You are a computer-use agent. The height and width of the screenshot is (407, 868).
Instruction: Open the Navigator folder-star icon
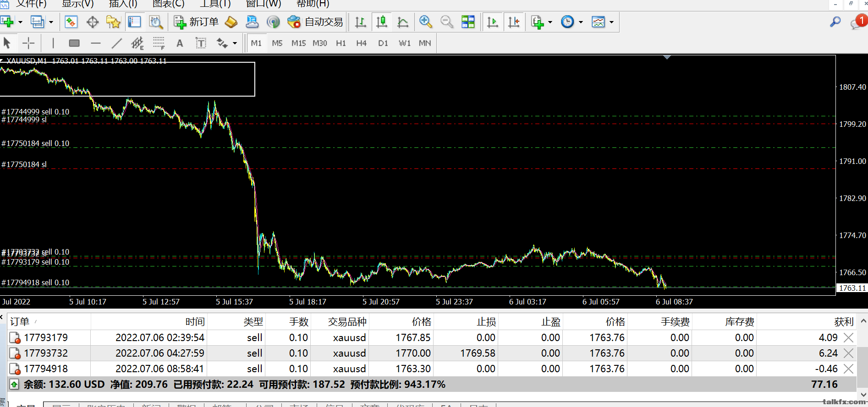(113, 22)
